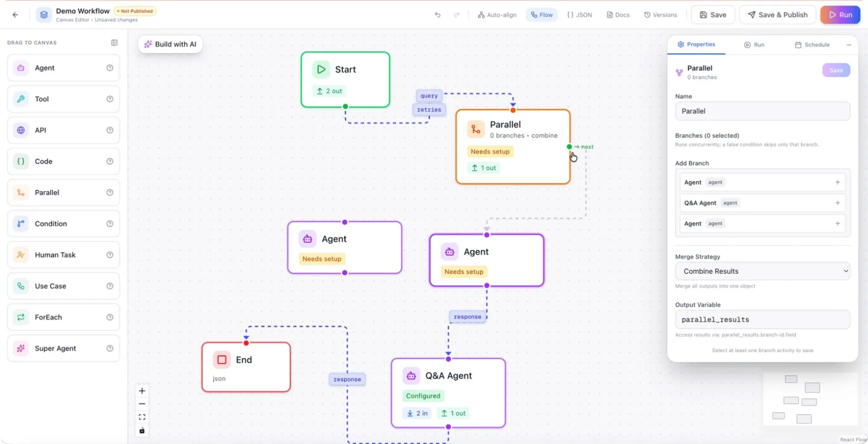Click Save & Publish
This screenshot has width=868, height=444.
click(x=777, y=15)
